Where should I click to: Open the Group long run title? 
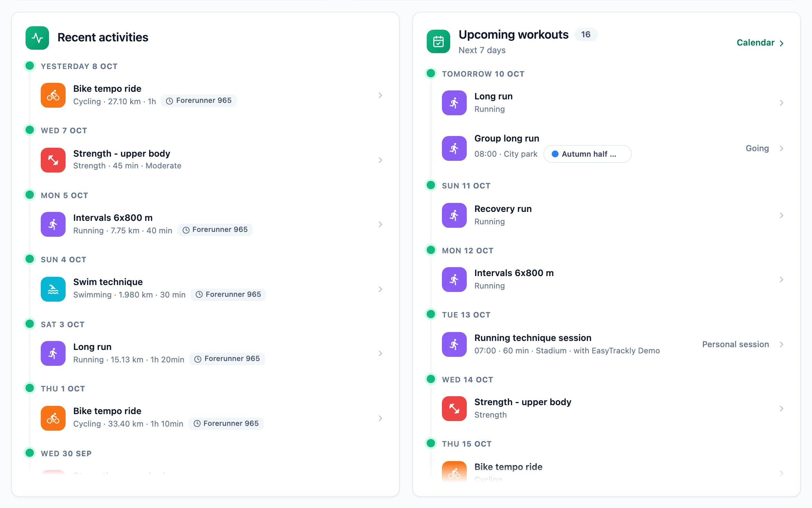(x=507, y=138)
